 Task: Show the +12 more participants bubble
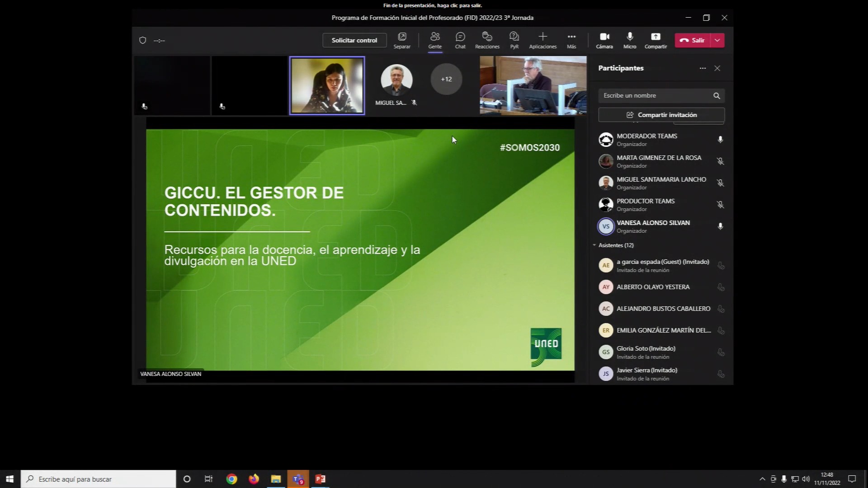point(446,79)
